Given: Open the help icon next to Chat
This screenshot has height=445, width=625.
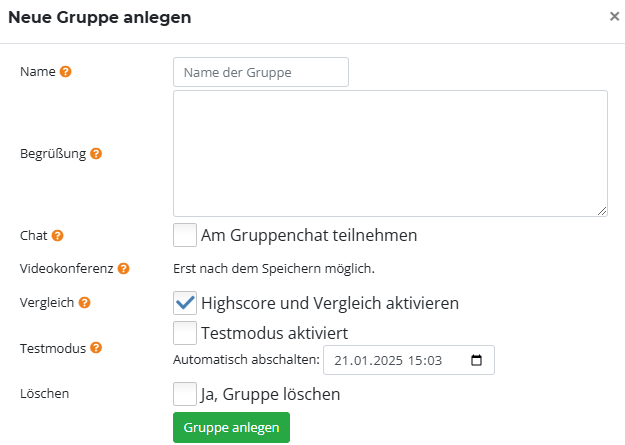Looking at the screenshot, I should coord(57,236).
